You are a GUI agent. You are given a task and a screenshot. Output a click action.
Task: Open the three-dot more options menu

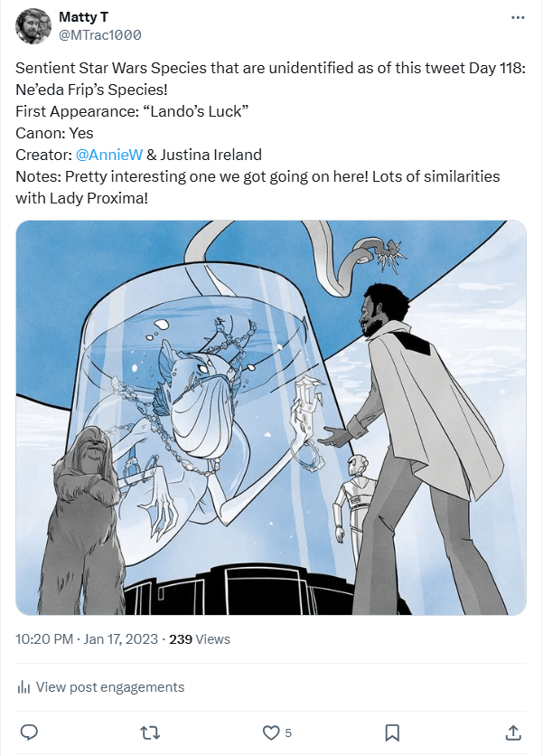coord(518,18)
